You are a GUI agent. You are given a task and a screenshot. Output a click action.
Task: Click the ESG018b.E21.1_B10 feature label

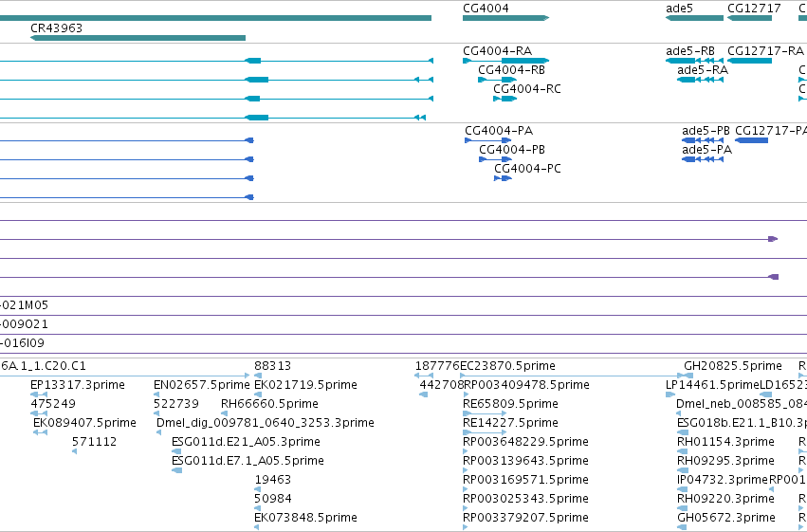[742, 423]
